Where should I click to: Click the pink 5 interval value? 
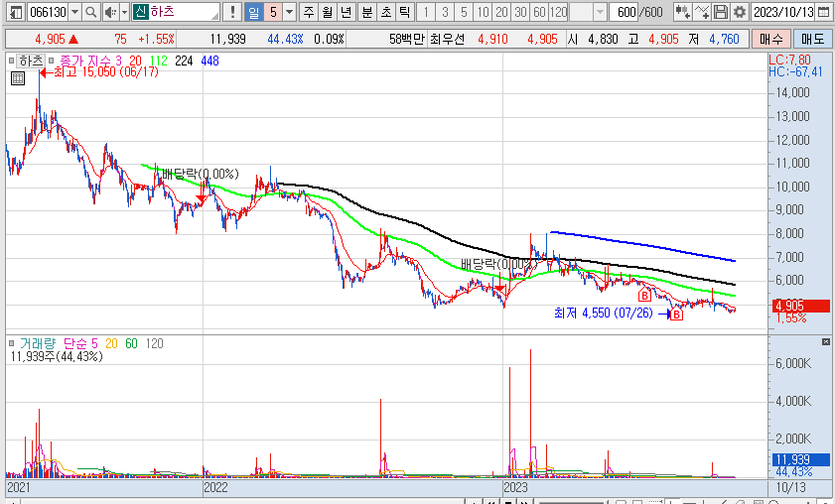click(273, 12)
